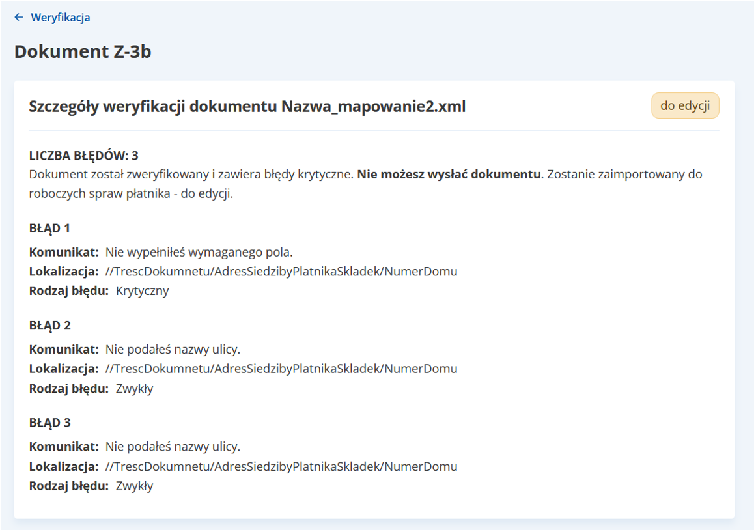Click the "Krytyczny" error type value
The image size is (756, 532).
[142, 291]
